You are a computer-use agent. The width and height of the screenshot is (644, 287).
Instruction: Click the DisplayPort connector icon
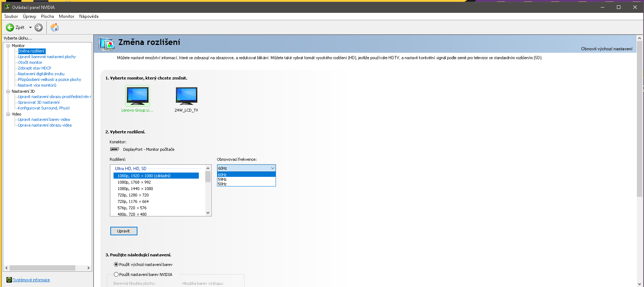pyautogui.click(x=115, y=149)
